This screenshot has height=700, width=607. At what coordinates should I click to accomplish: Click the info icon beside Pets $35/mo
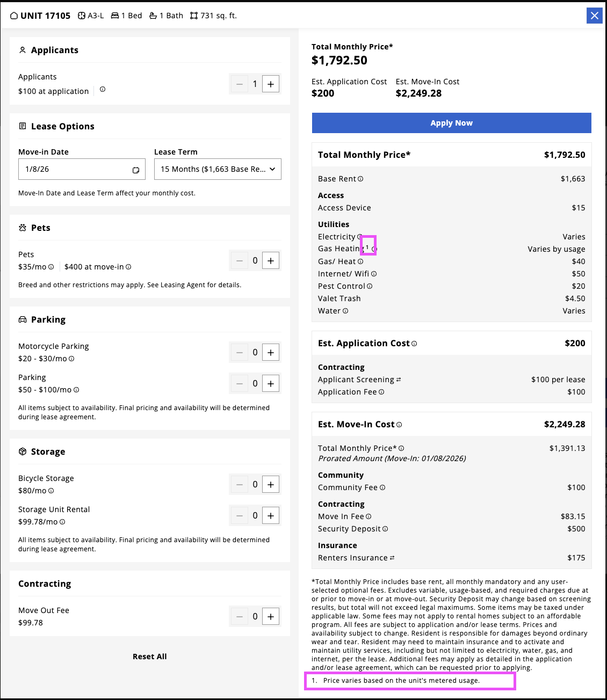pyautogui.click(x=51, y=267)
